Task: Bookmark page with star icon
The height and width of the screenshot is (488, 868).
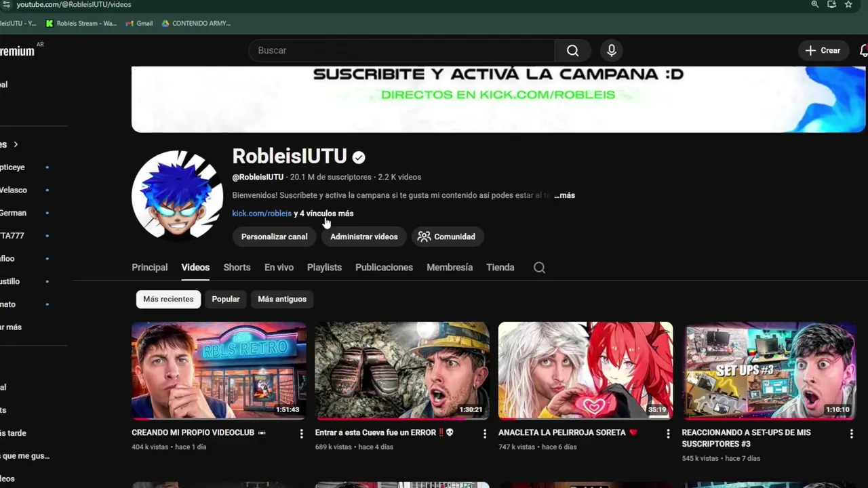Action: pyautogui.click(x=848, y=4)
